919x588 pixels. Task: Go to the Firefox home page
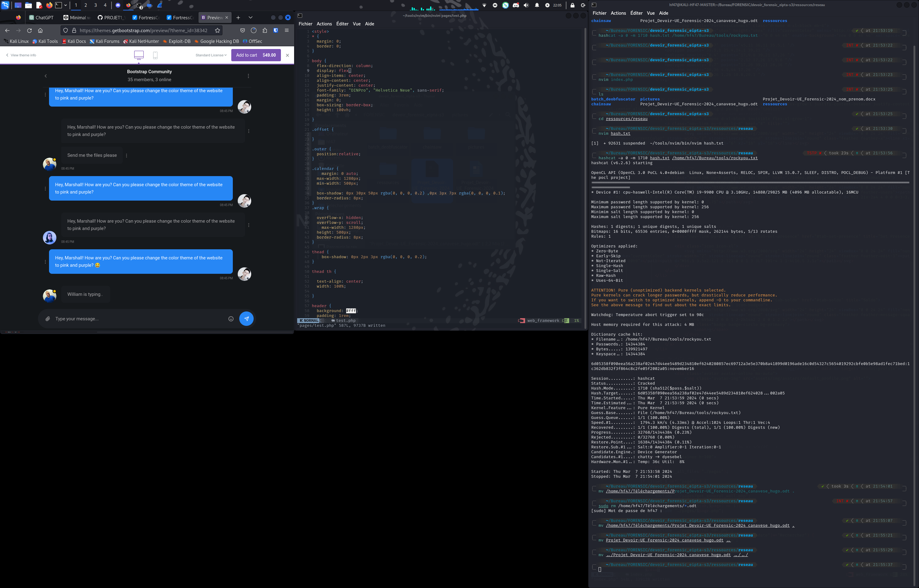click(40, 31)
